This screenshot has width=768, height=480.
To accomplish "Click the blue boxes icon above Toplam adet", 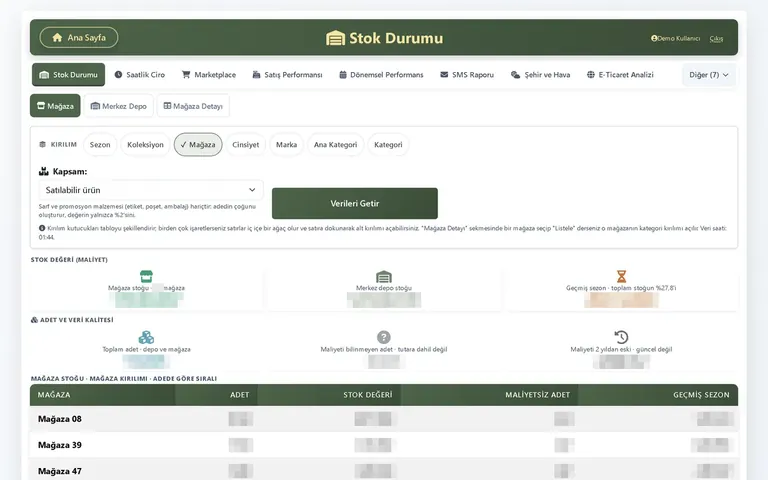I will [146, 337].
